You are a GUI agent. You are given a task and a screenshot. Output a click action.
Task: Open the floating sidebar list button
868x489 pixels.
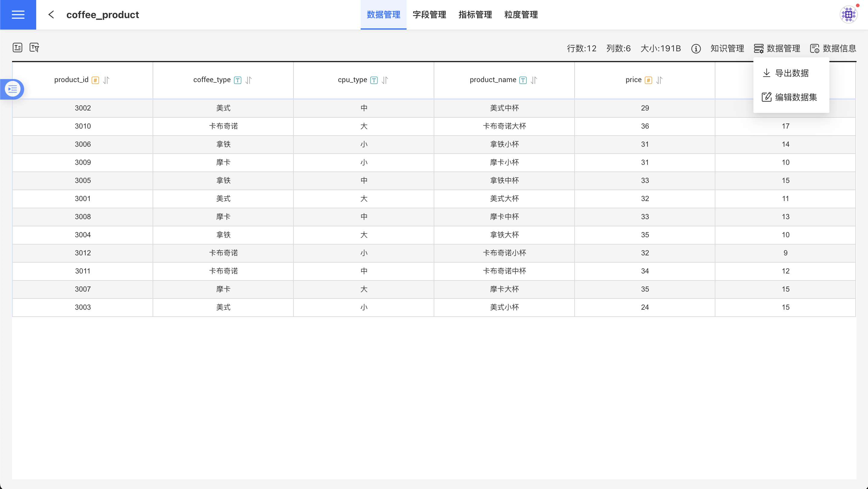click(x=13, y=89)
